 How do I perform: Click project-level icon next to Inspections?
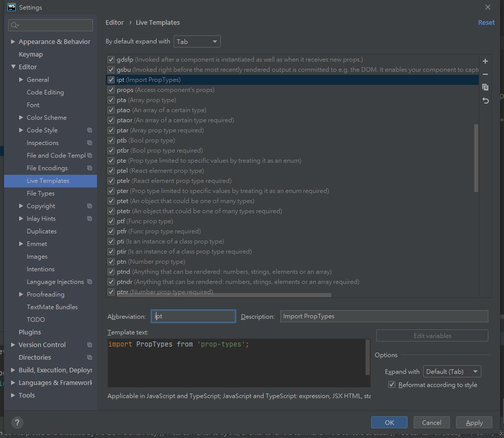tap(89, 143)
